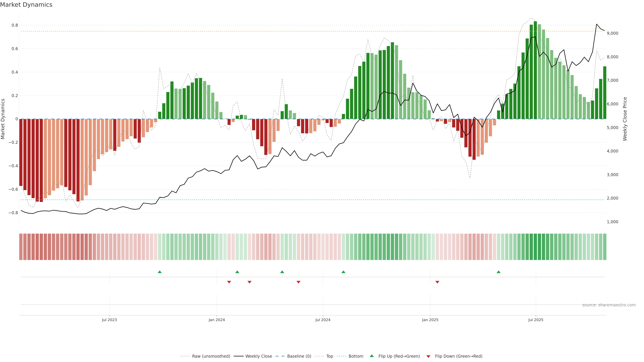The height and width of the screenshot is (362, 644).
Task: Click the leftmost red cell in the heat strip
Action: tap(21, 247)
